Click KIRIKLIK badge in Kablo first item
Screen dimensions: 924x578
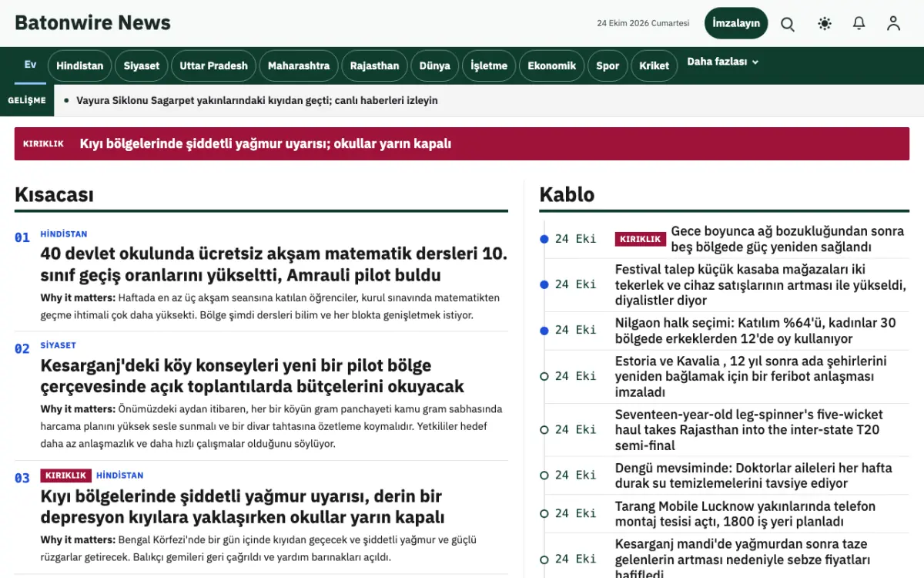click(641, 239)
